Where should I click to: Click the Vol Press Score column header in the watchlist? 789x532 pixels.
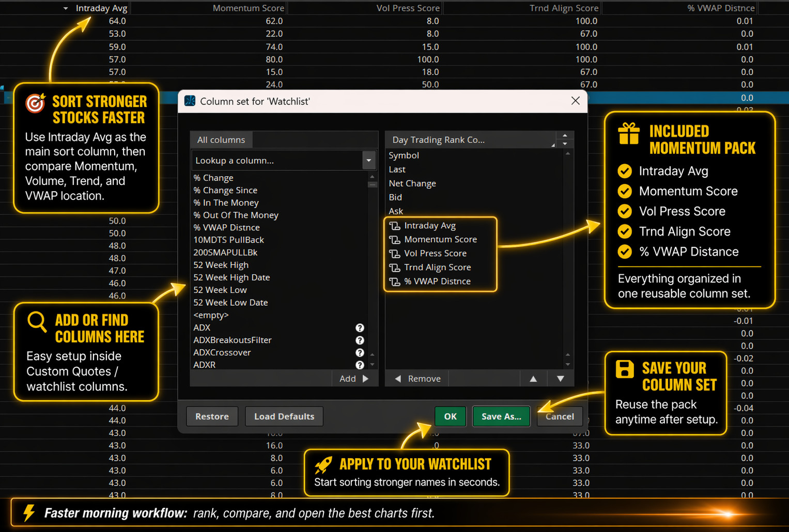[408, 8]
